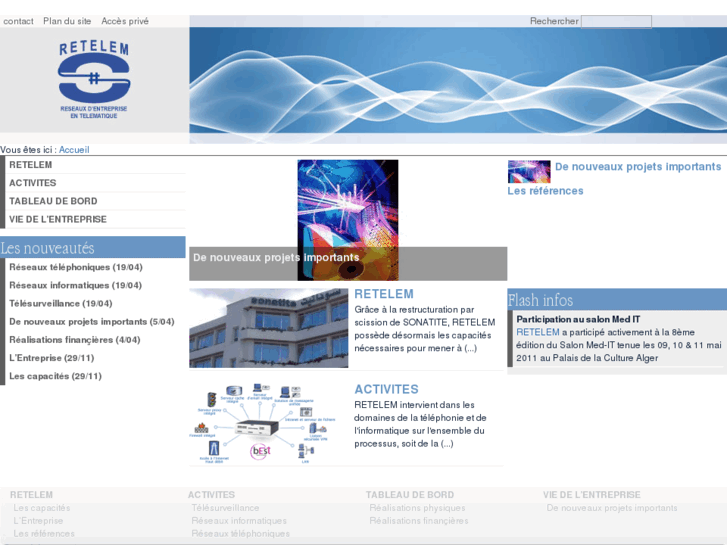Open footer Réseaux téléphoniques link
The image size is (727, 545).
pyautogui.click(x=241, y=534)
